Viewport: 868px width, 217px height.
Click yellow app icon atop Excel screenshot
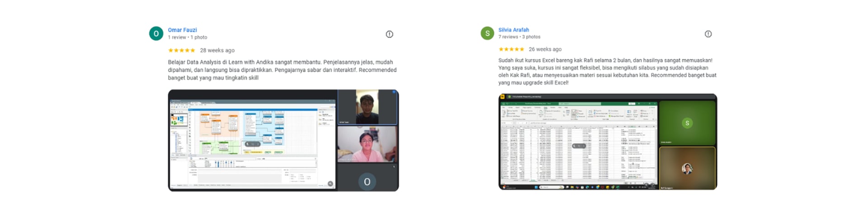(502, 96)
